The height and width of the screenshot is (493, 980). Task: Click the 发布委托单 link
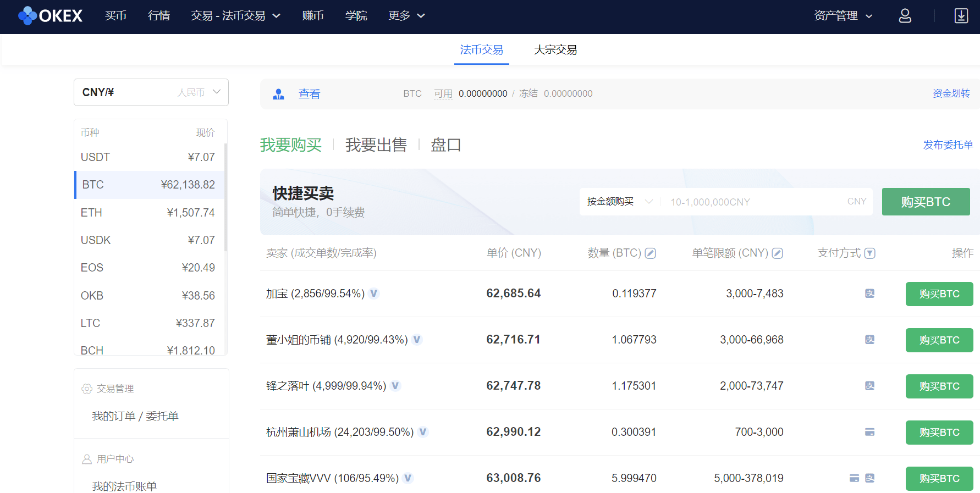[948, 145]
